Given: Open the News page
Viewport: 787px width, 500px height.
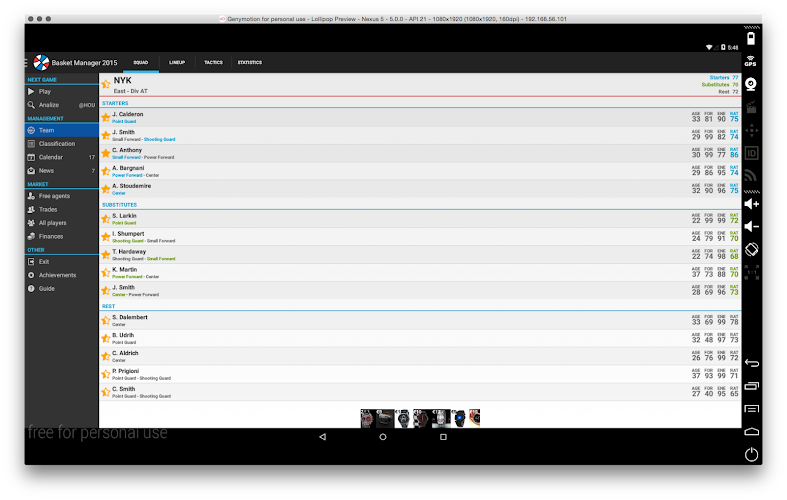Looking at the screenshot, I should 61,171.
